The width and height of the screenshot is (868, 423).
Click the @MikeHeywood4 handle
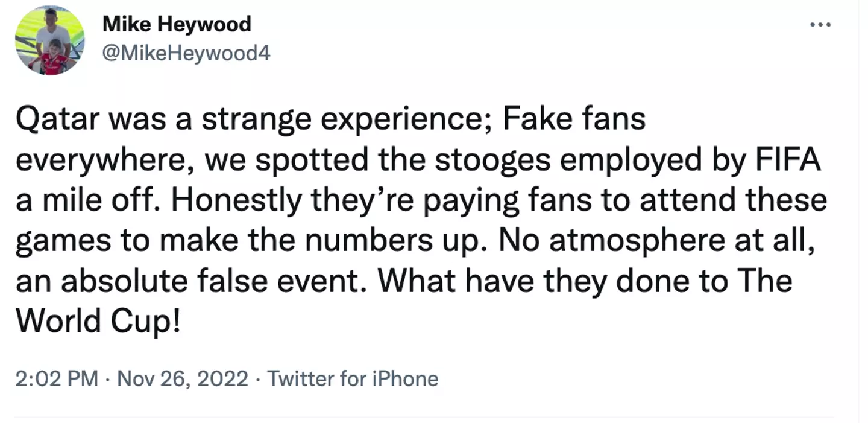pos(186,54)
